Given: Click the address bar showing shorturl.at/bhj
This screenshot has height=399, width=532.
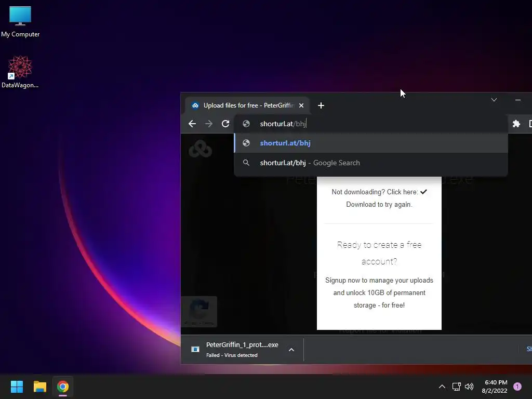Looking at the screenshot, I should [371, 124].
